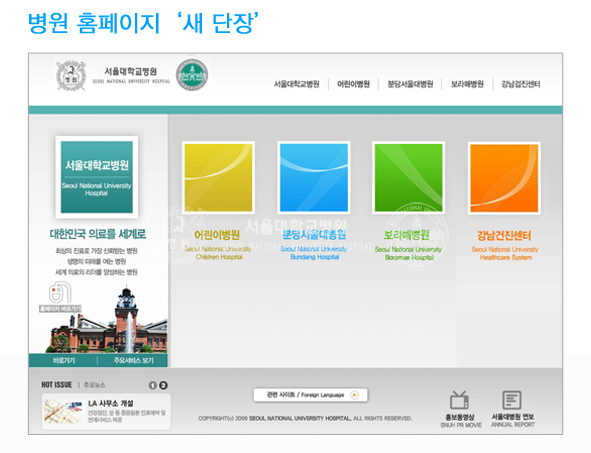The image size is (591, 453).
Task: Open 어린이병원 in top navigation
Action: tap(353, 84)
